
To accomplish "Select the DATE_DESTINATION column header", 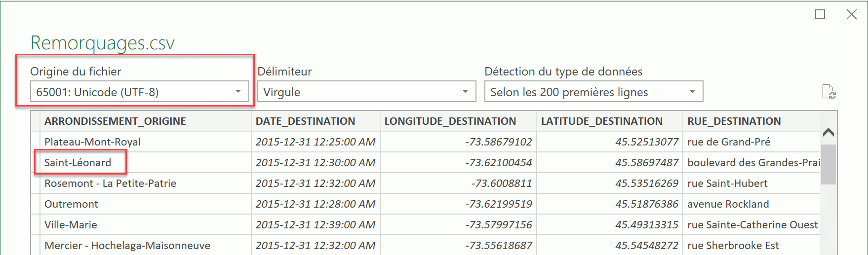I will tap(305, 121).
